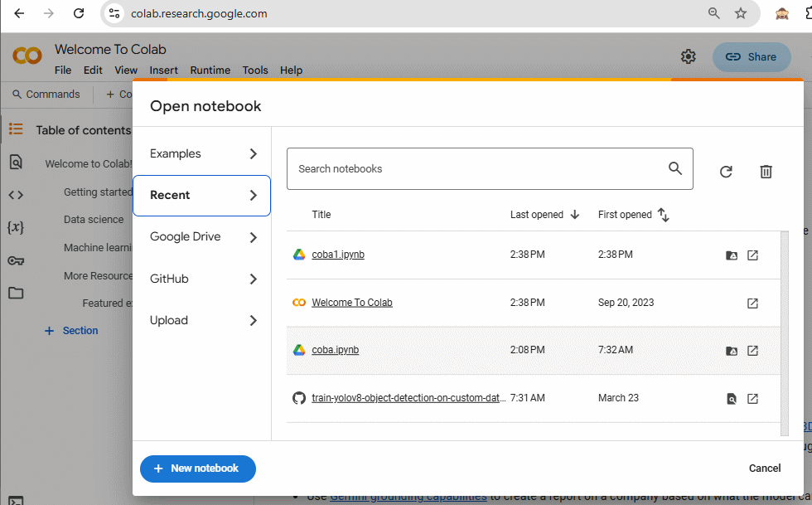Open coba.ipynb in a new tab
This screenshot has height=505, width=812.
point(752,351)
